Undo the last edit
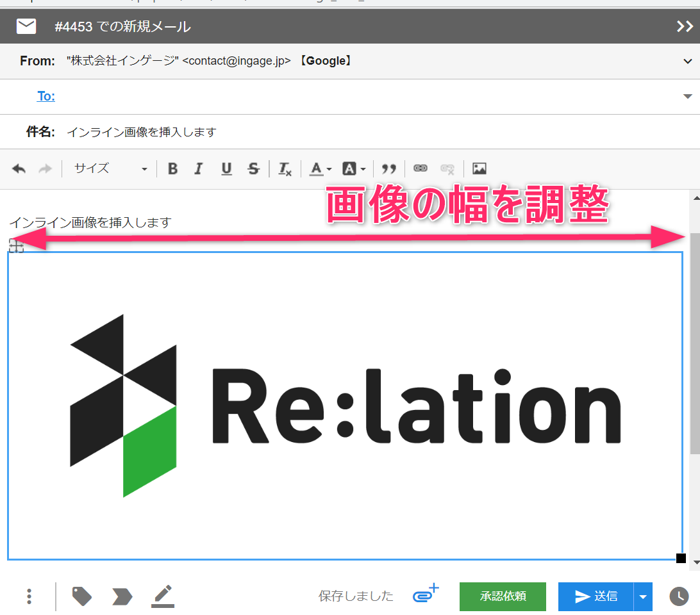Image resolution: width=700 pixels, height=615 pixels. 19,168
